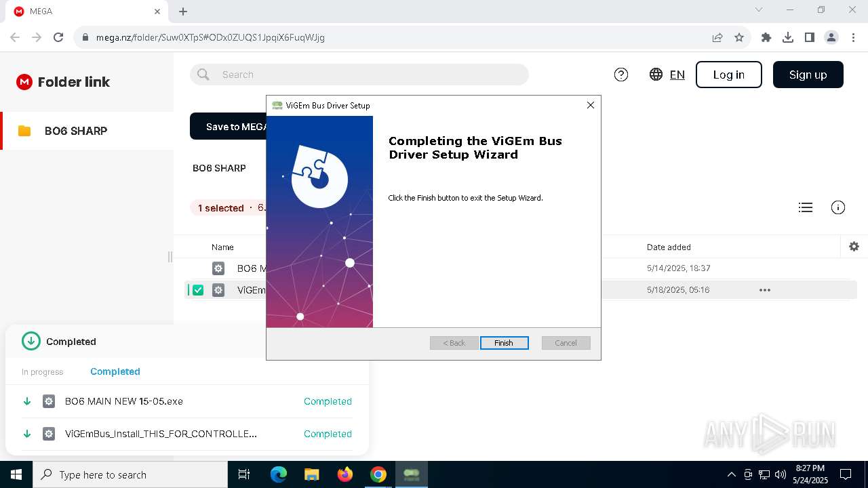Click the Back button in setup dialog
Image resolution: width=868 pixels, height=488 pixels.
click(x=454, y=343)
